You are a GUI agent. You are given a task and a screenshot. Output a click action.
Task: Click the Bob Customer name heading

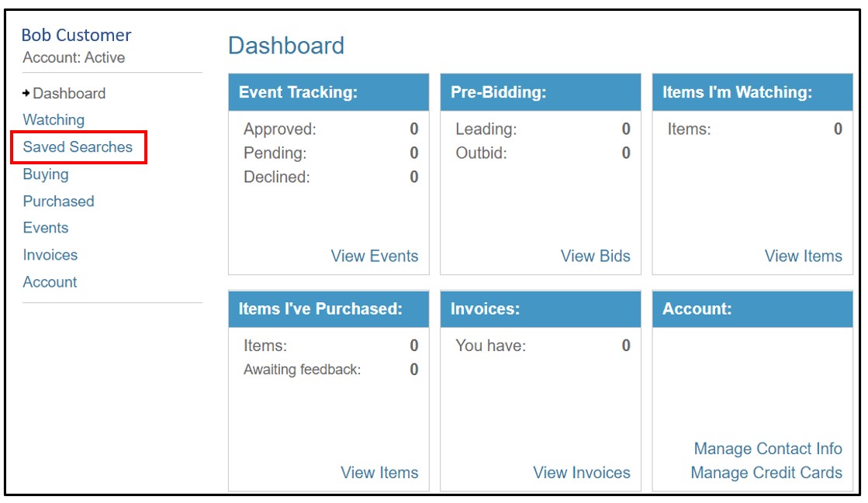pos(76,35)
